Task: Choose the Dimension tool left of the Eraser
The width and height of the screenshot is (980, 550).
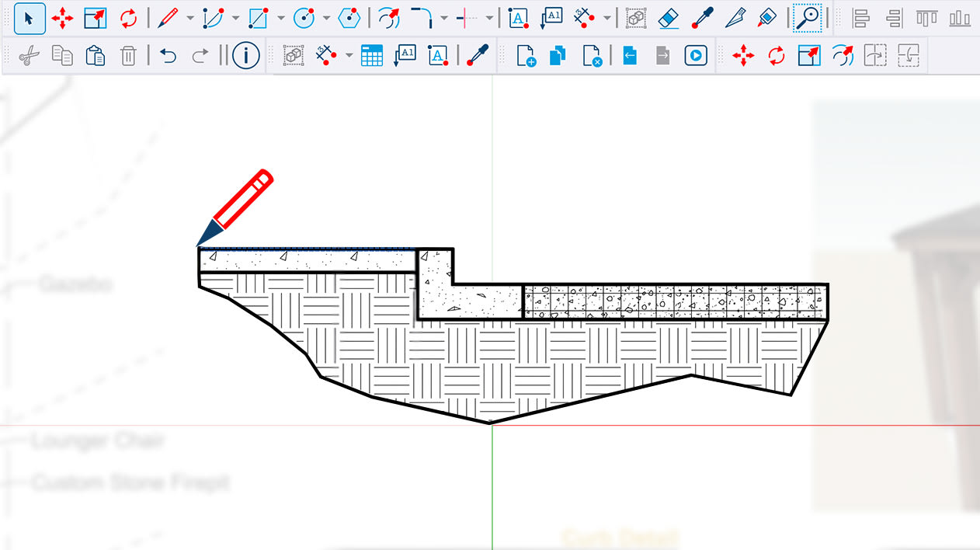Action: [x=584, y=18]
